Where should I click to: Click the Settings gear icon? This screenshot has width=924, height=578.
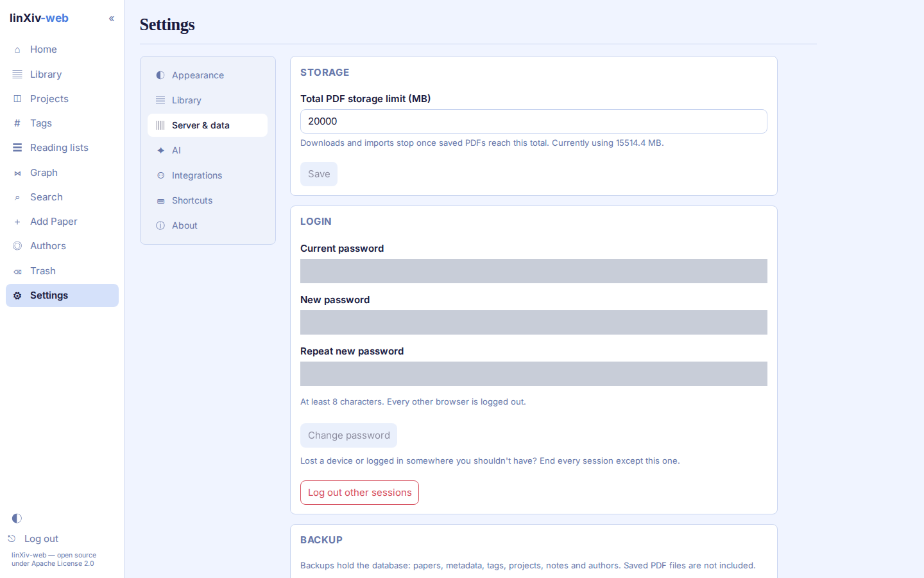coord(17,295)
